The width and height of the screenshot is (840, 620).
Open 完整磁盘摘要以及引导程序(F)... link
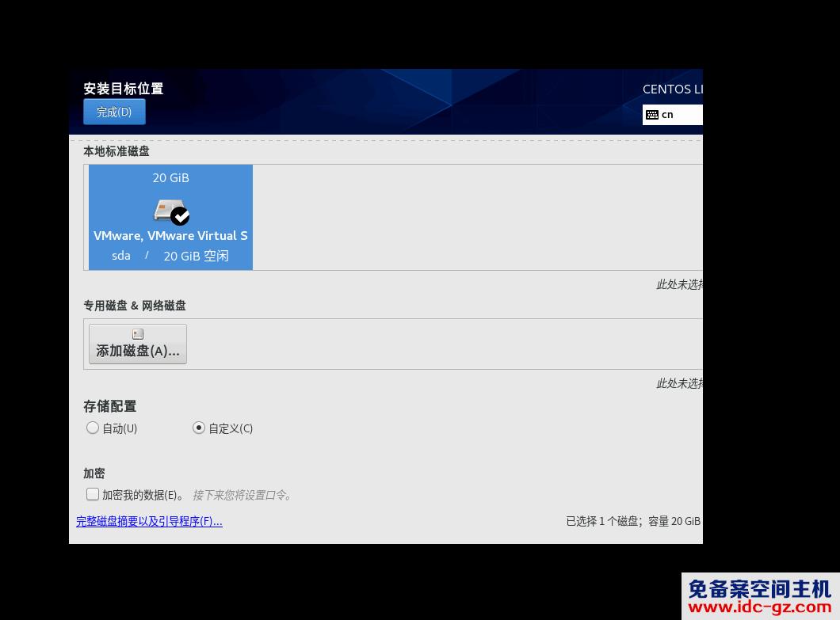[149, 521]
